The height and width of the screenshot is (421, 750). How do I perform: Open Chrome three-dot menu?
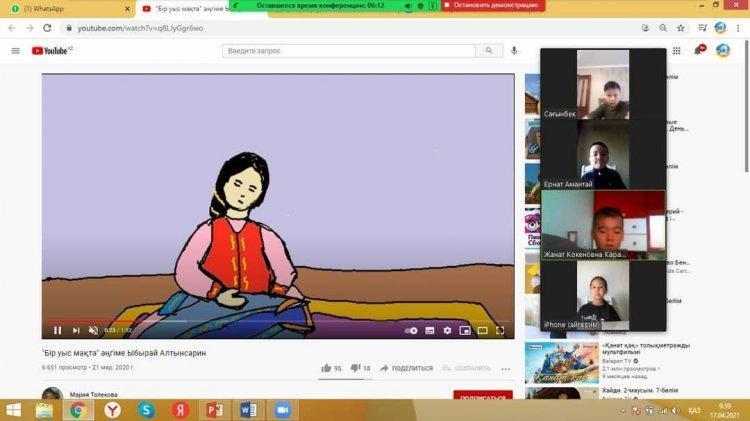click(x=739, y=28)
